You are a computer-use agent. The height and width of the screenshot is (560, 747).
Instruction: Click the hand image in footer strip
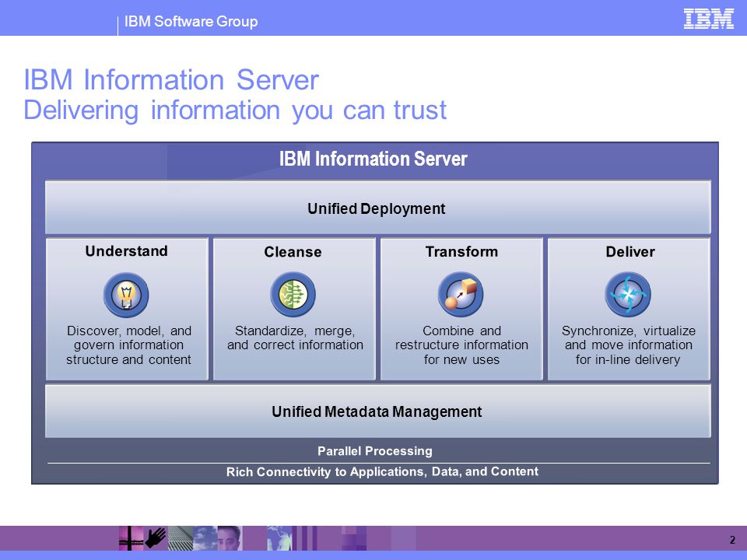[156, 538]
